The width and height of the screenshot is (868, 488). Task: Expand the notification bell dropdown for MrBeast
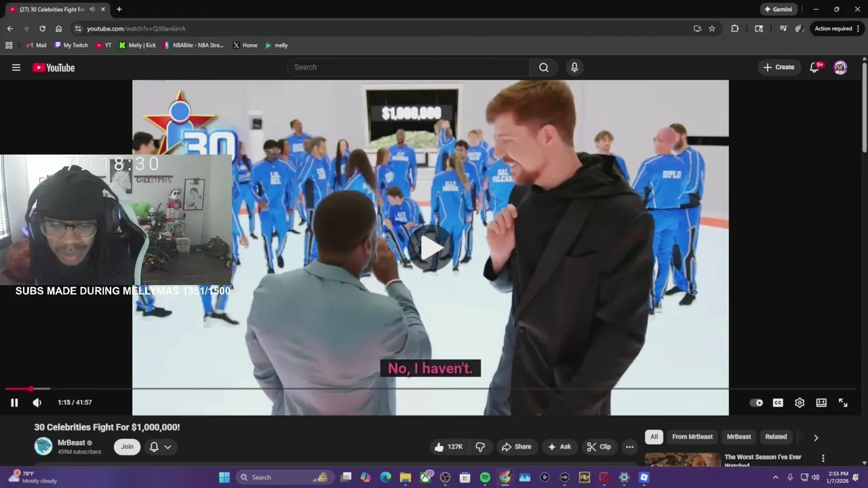[x=161, y=447]
